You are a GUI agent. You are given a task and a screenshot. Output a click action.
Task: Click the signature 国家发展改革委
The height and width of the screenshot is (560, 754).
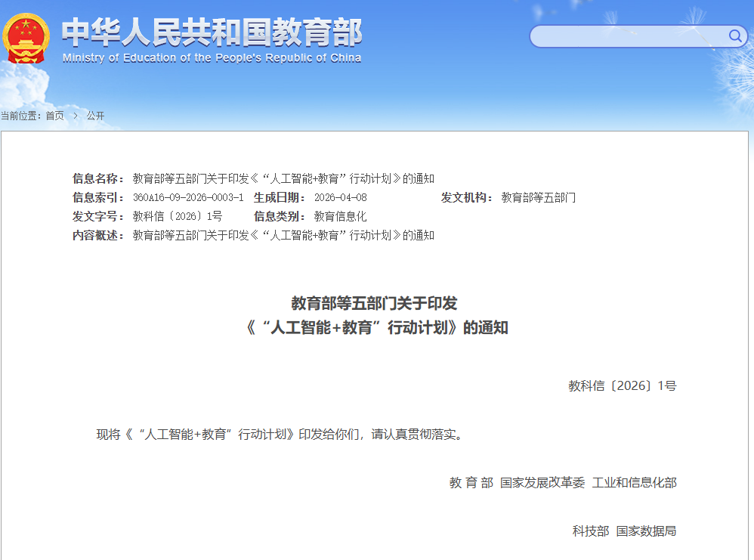542,483
